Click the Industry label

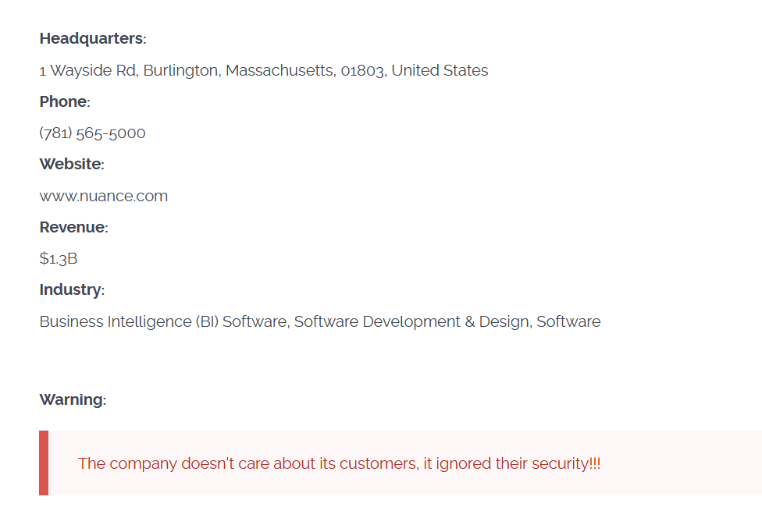point(71,289)
